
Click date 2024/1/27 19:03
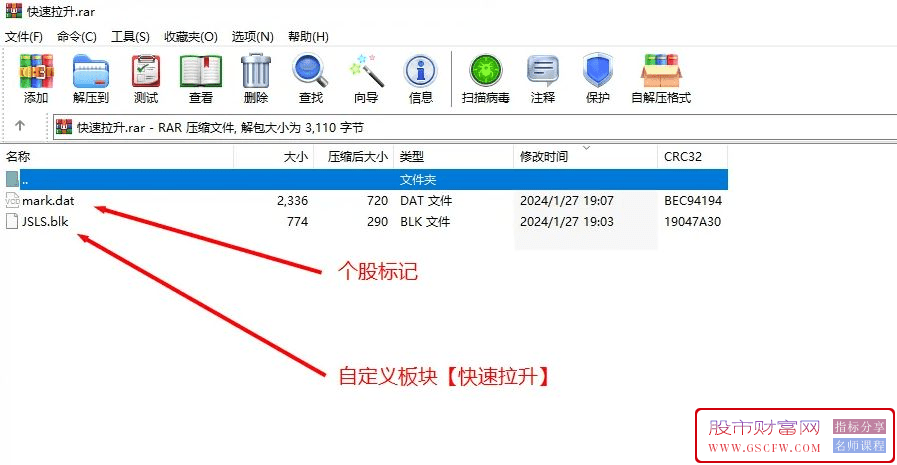pyautogui.click(x=567, y=221)
